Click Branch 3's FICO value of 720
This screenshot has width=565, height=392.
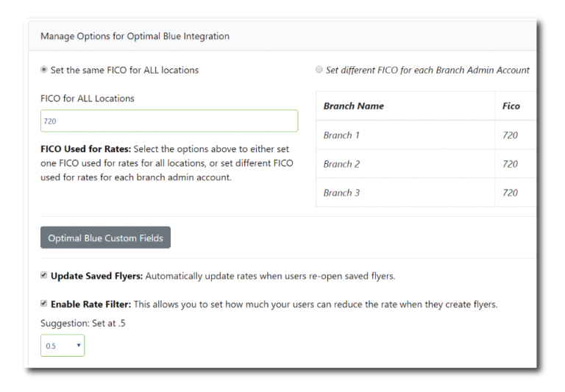point(511,193)
